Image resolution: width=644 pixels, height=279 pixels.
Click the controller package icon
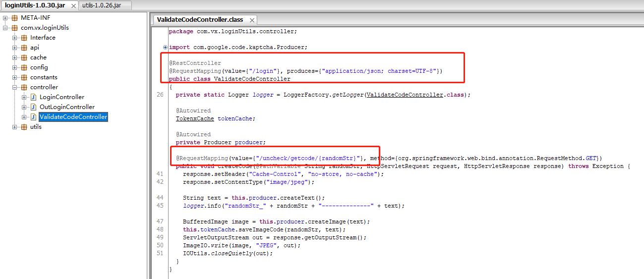[x=24, y=87]
